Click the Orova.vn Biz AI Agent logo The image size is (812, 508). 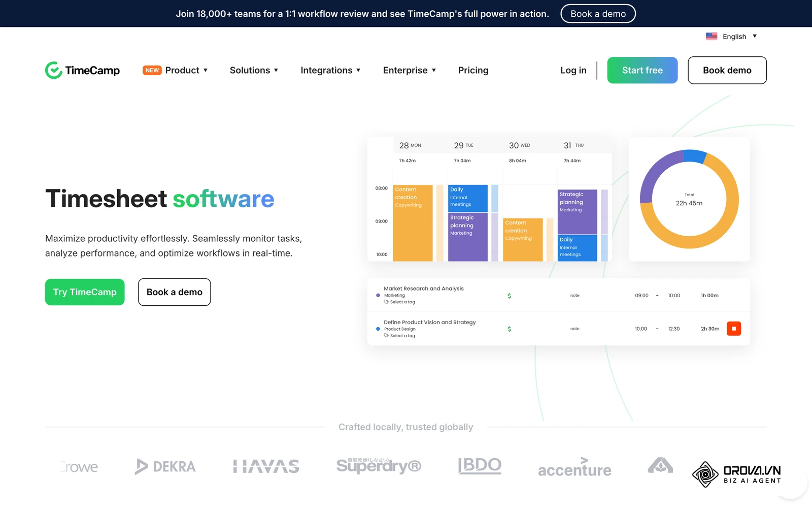[736, 474]
